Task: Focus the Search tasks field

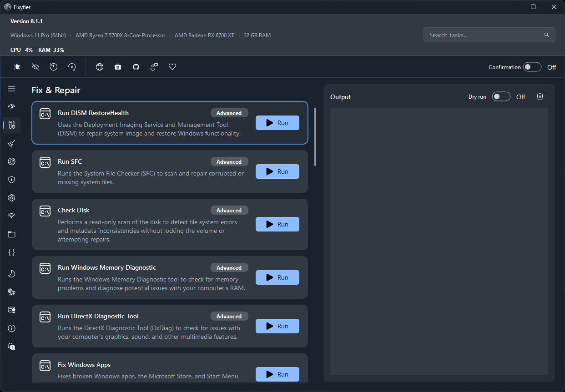Action: (489, 35)
